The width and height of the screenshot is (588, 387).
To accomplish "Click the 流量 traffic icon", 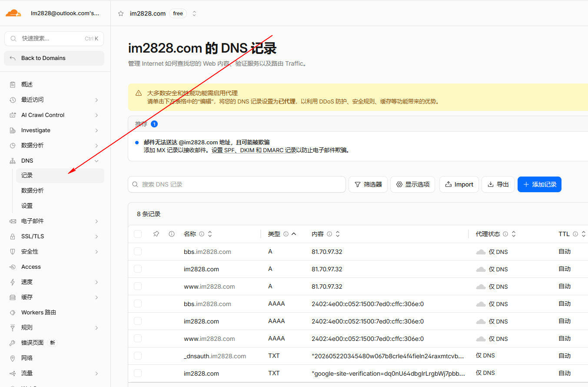I will pyautogui.click(x=13, y=373).
